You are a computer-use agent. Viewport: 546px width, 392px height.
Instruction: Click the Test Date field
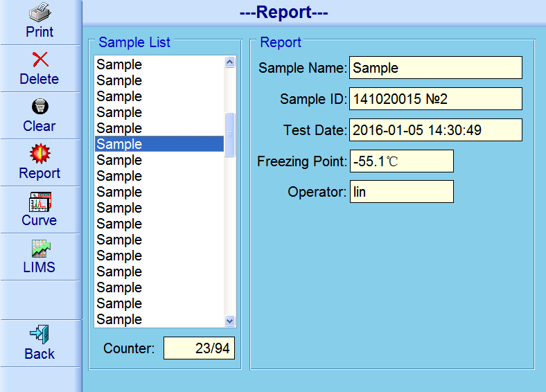[436, 130]
